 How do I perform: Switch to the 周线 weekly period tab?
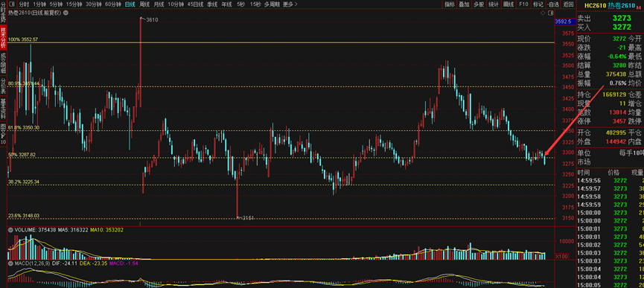tap(144, 4)
